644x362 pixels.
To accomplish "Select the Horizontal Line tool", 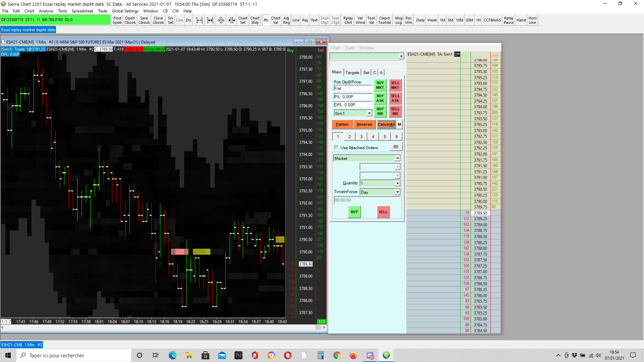I will tap(532, 20).
